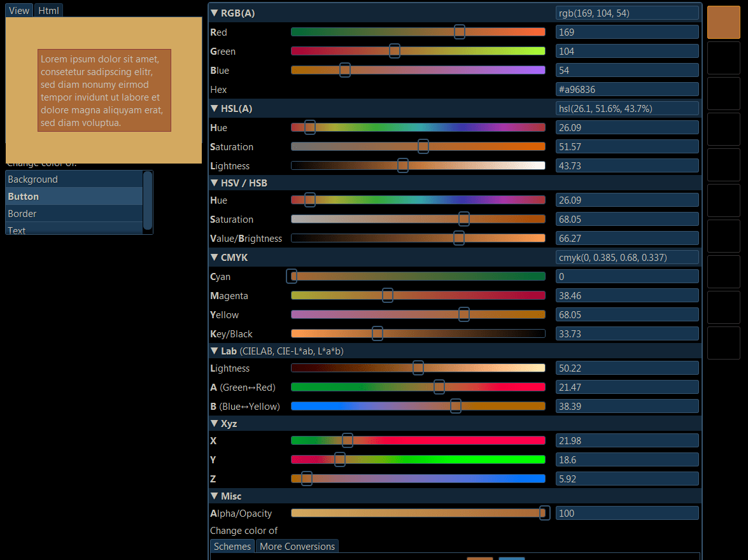Click the HSL Hue slider
Viewport: 748px width, 560px height.
418,127
